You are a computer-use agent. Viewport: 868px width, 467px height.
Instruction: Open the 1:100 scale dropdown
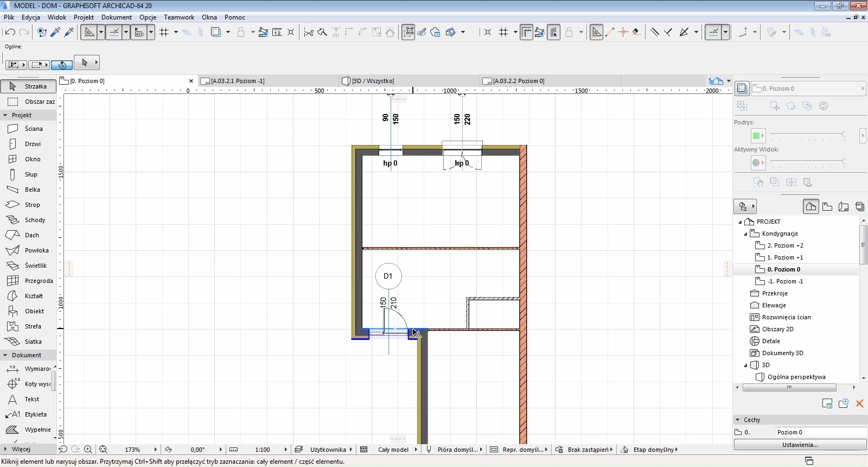(x=285, y=450)
